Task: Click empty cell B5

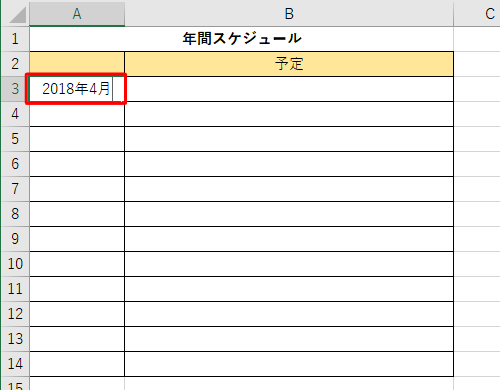Action: (289, 139)
